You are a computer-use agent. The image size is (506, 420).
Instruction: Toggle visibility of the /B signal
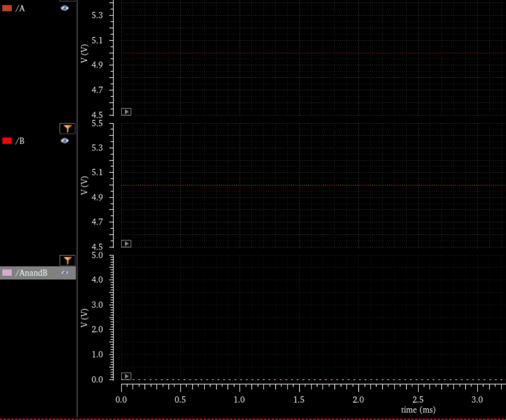(x=65, y=141)
